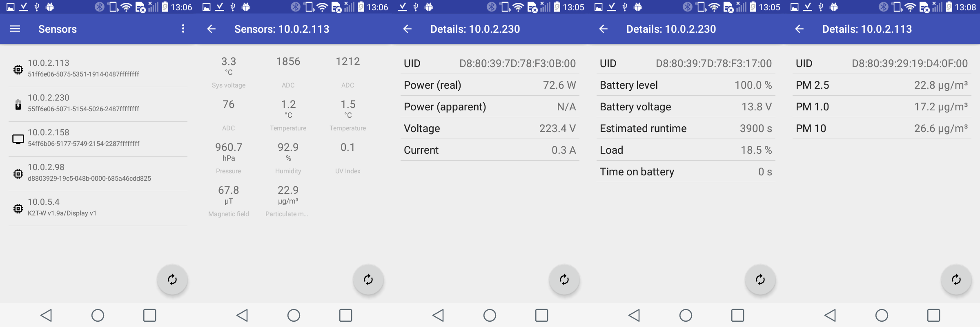Select the 960.7 hPa Pressure sensor tile

(x=229, y=158)
